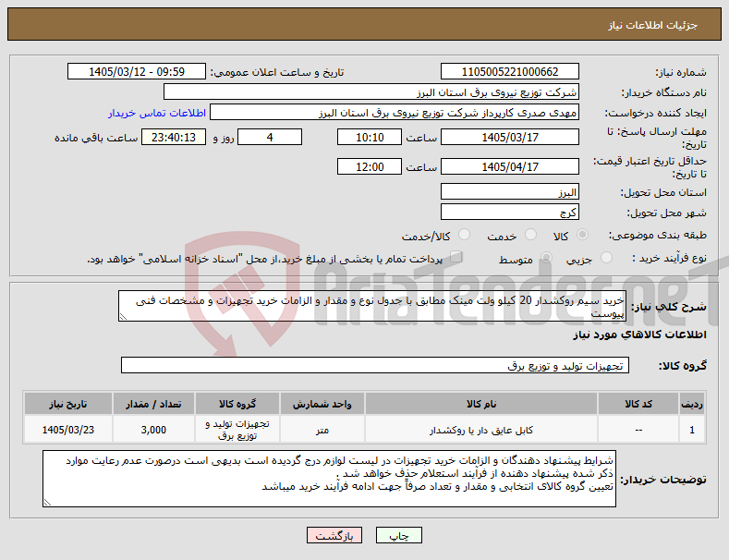Click the validity time field 12:00
729x560 pixels.
[x=370, y=166]
